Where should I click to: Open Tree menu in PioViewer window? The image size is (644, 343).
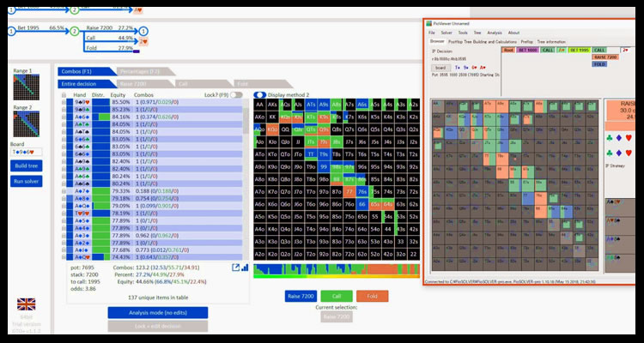477,33
